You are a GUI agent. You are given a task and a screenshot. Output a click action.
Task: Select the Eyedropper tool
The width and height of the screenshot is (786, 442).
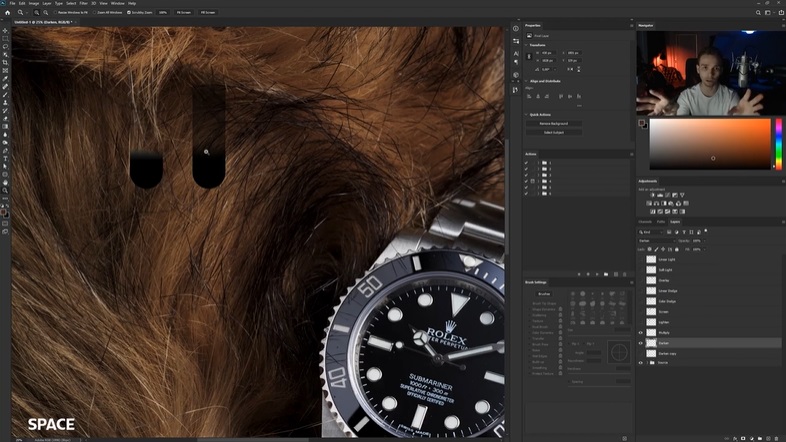6,79
